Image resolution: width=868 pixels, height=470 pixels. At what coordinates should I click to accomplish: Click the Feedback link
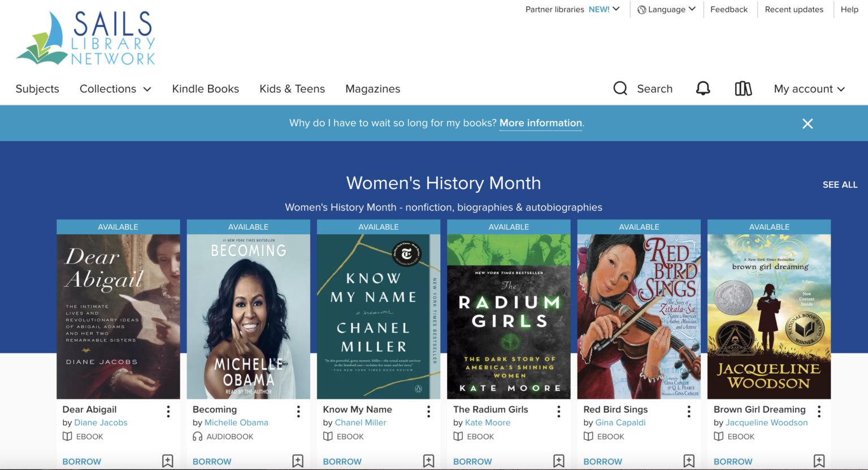729,10
